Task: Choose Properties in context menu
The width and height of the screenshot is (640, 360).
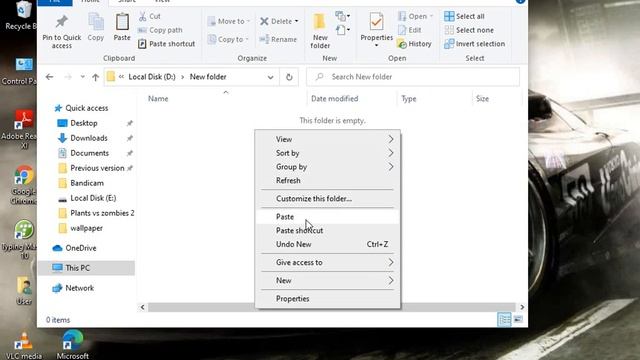Action: pyautogui.click(x=327, y=299)
